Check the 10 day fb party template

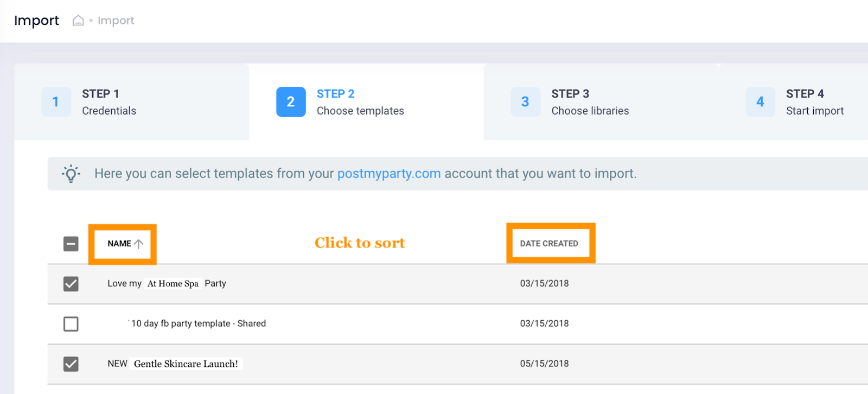71,324
